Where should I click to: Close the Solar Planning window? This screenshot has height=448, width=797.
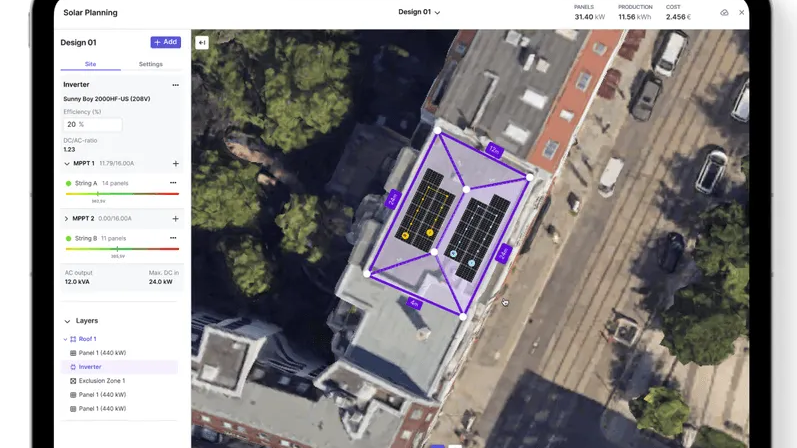point(741,13)
